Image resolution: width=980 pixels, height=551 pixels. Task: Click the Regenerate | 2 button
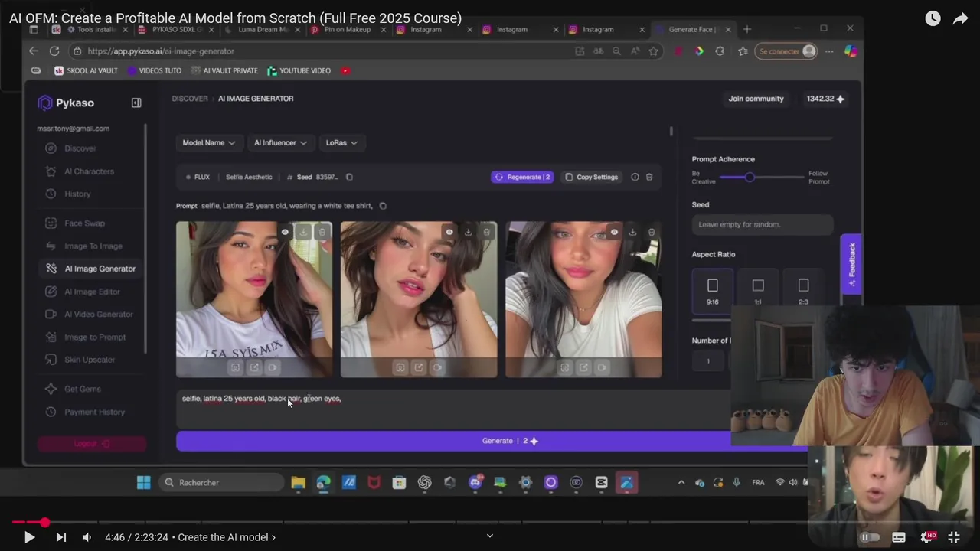522,177
